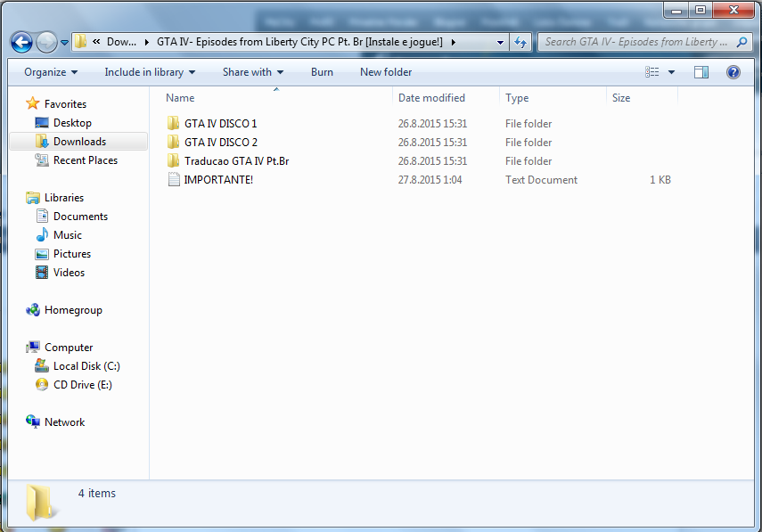762x532 pixels.
Task: Click the 'Dow...' breadcrumb segment
Action: (x=121, y=42)
